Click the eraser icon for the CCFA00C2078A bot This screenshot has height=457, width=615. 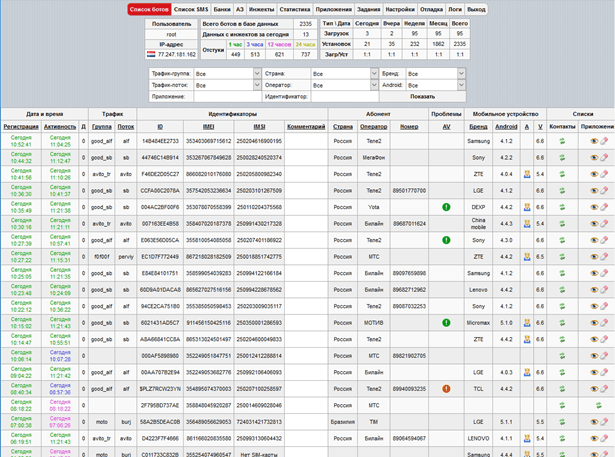[x=604, y=190]
